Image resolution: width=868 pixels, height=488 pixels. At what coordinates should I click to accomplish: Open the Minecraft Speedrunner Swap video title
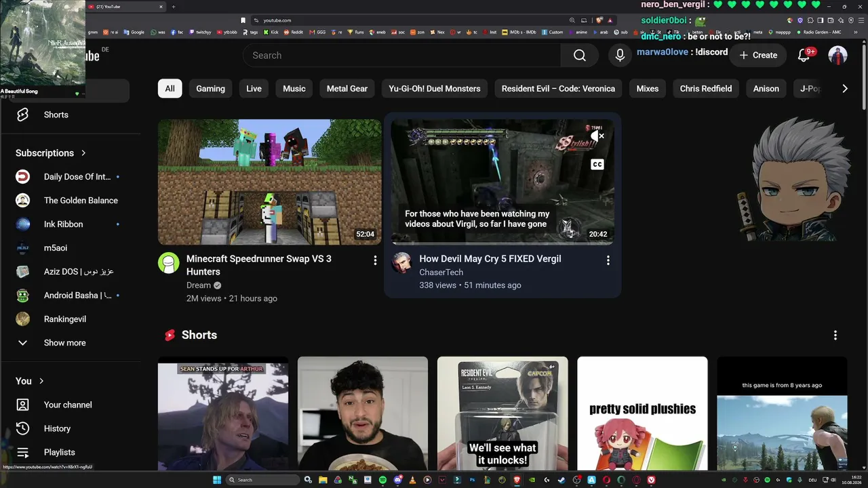pos(259,265)
